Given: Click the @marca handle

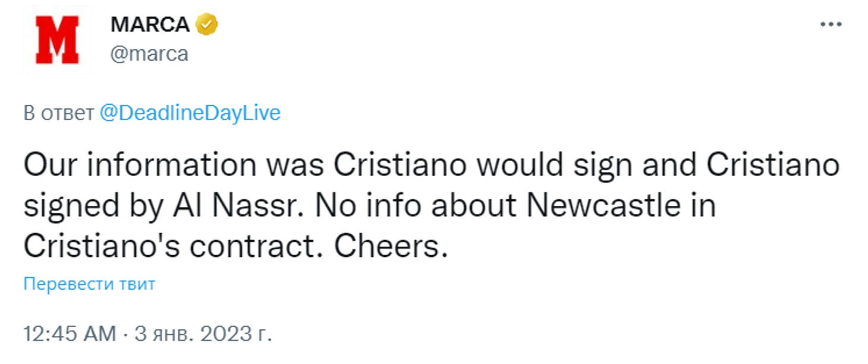Looking at the screenshot, I should [x=149, y=54].
